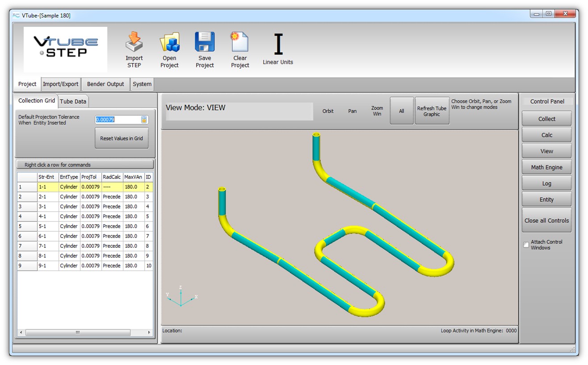Click the VTube STEP logo
Image resolution: width=588 pixels, height=365 pixels.
[65, 49]
